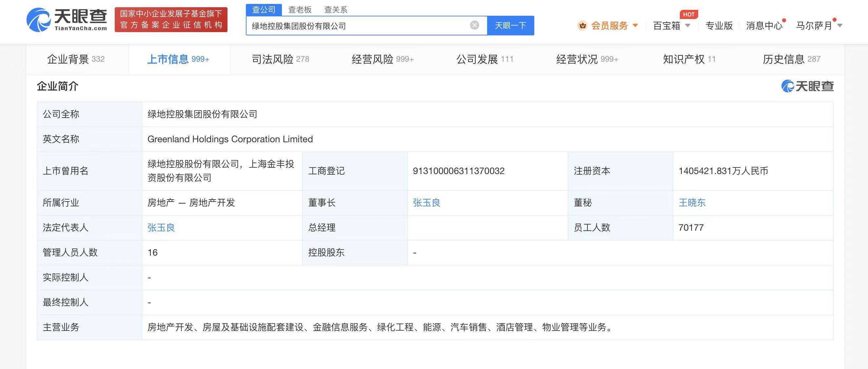Select the 查公司 search tab

click(264, 10)
